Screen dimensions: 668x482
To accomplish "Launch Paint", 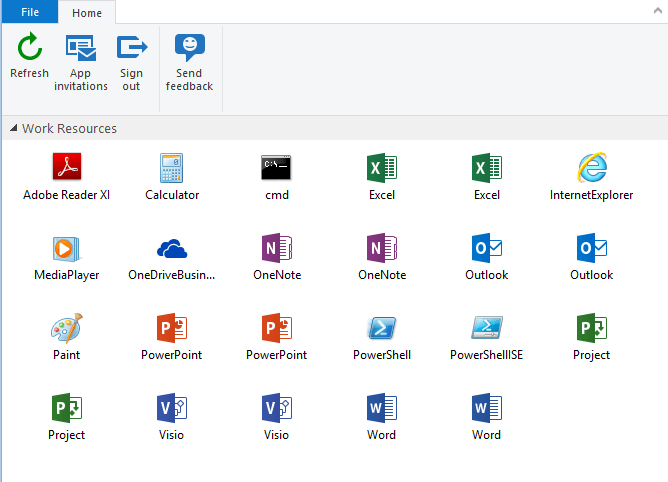I will (66, 337).
